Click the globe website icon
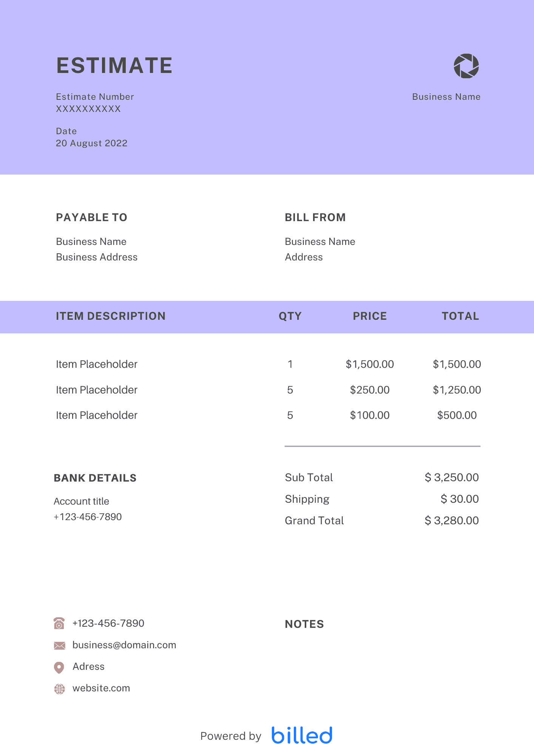The height and width of the screenshot is (756, 534). pos(59,689)
